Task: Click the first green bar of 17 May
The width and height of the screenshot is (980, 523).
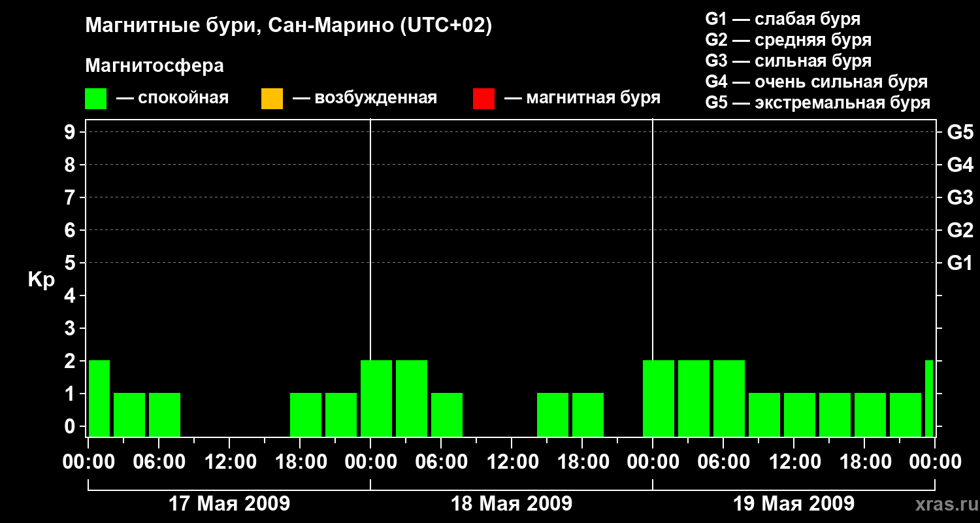Action: point(99,397)
